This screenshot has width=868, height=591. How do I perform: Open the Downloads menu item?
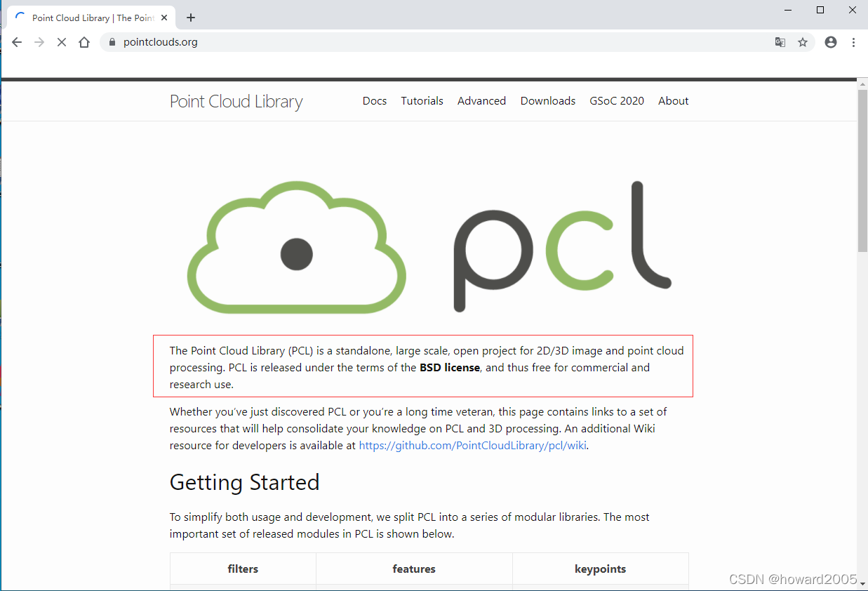coord(548,101)
